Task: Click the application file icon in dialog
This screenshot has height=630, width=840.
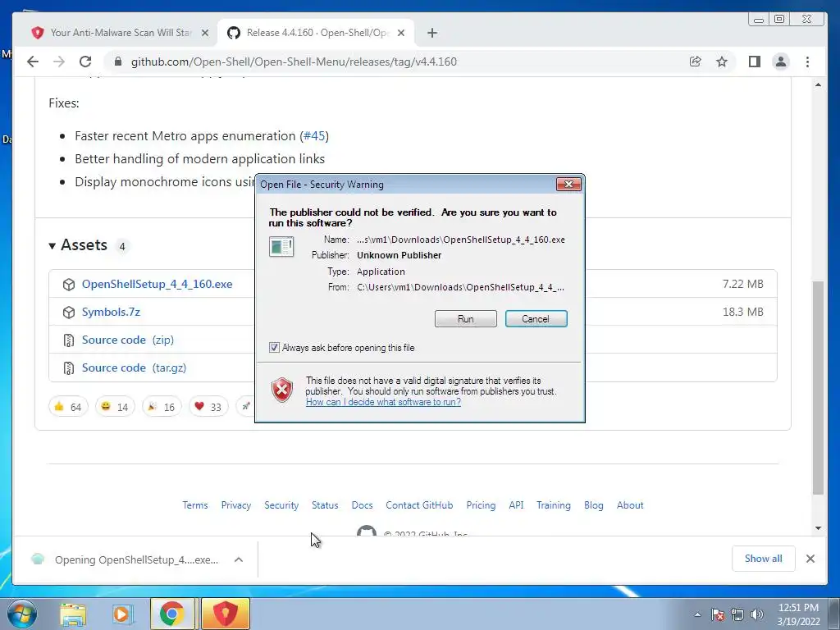Action: point(281,247)
